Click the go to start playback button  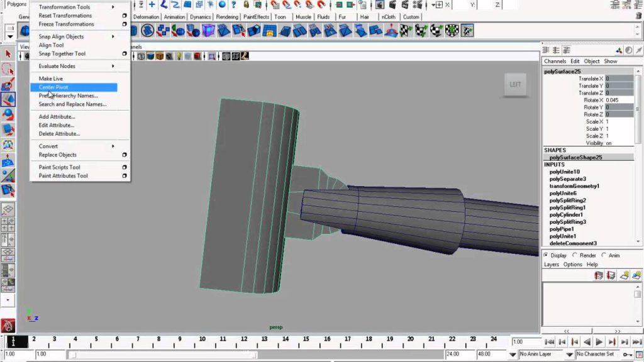pos(550,342)
